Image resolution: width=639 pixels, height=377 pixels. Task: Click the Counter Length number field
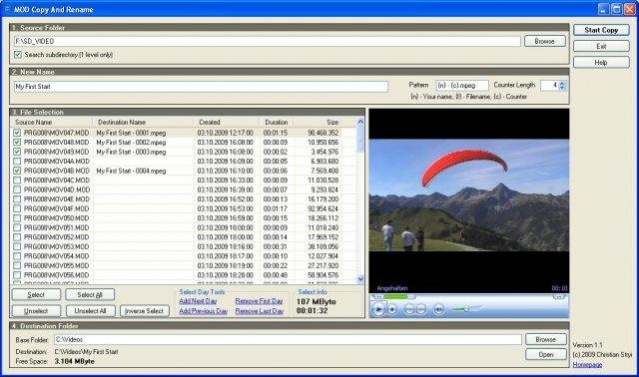pos(550,86)
